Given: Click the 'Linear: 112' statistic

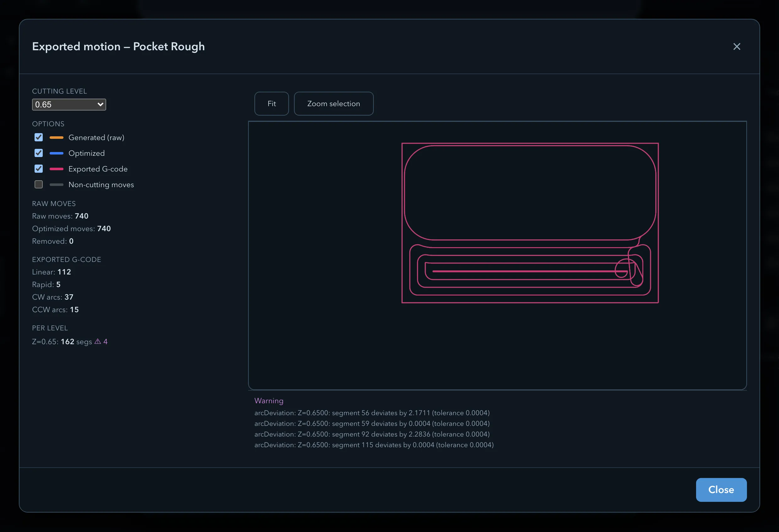Looking at the screenshot, I should [52, 272].
